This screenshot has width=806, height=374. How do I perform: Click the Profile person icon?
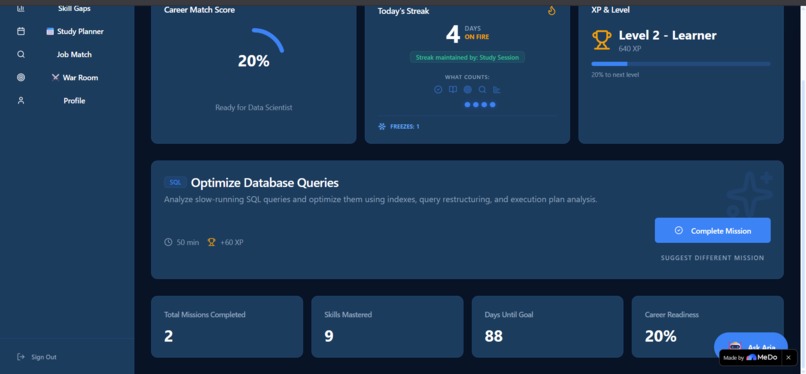(21, 101)
